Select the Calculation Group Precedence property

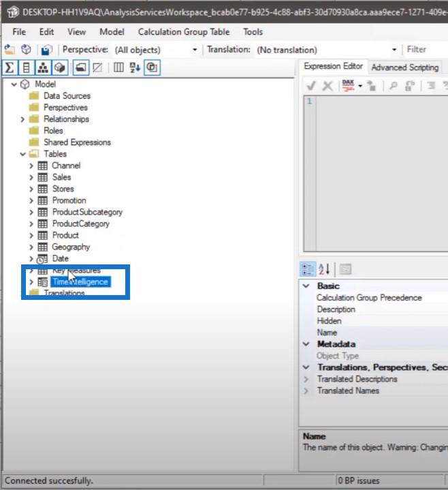374,298
